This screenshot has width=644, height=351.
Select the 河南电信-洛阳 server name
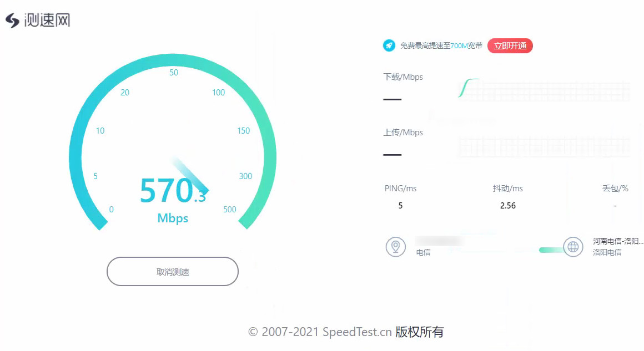click(x=618, y=241)
